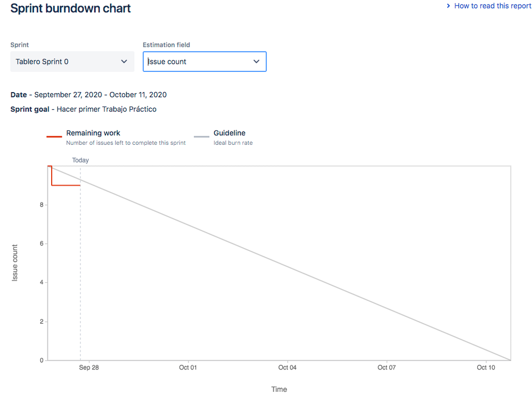
Task: Select the Issue count estimation field box
Action: coord(197,61)
